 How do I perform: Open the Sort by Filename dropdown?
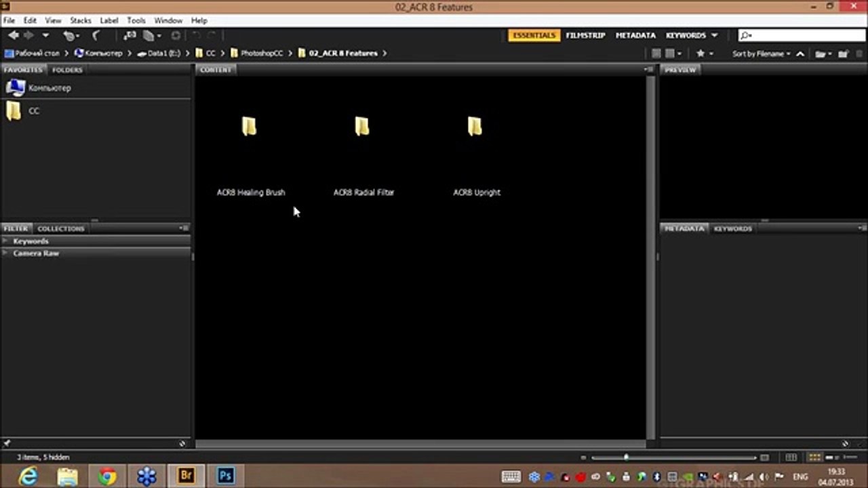click(761, 54)
